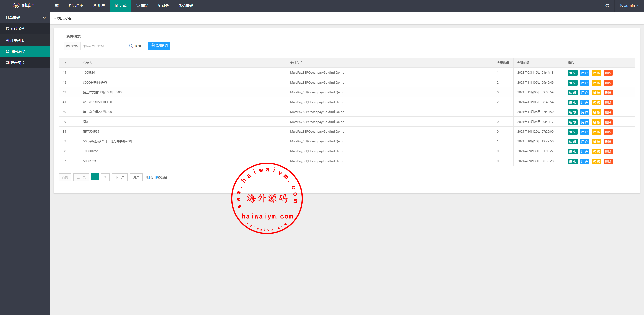This screenshot has width=644, height=315.
Task: Open the 商品 top menu
Action: click(142, 6)
